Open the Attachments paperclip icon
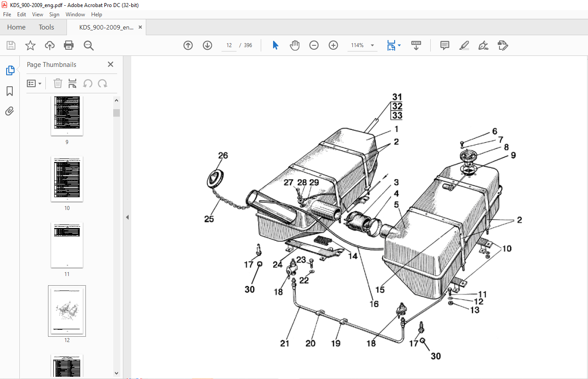 click(x=10, y=111)
